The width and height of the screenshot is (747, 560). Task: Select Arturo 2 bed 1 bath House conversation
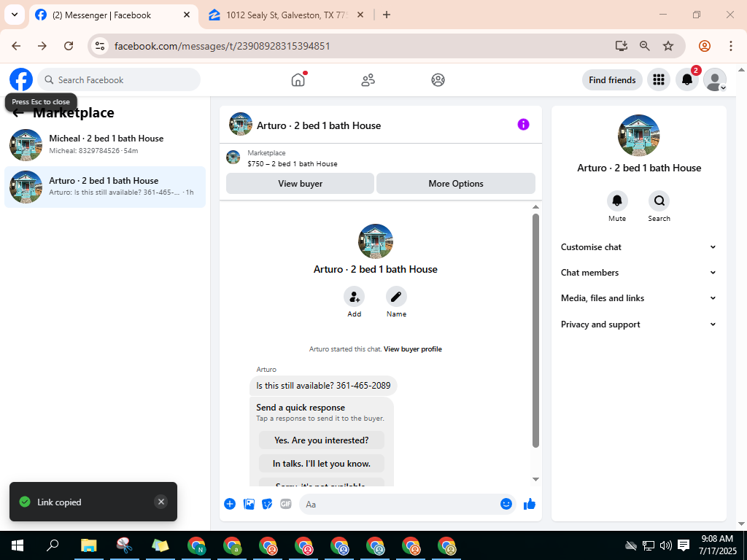pyautogui.click(x=105, y=187)
